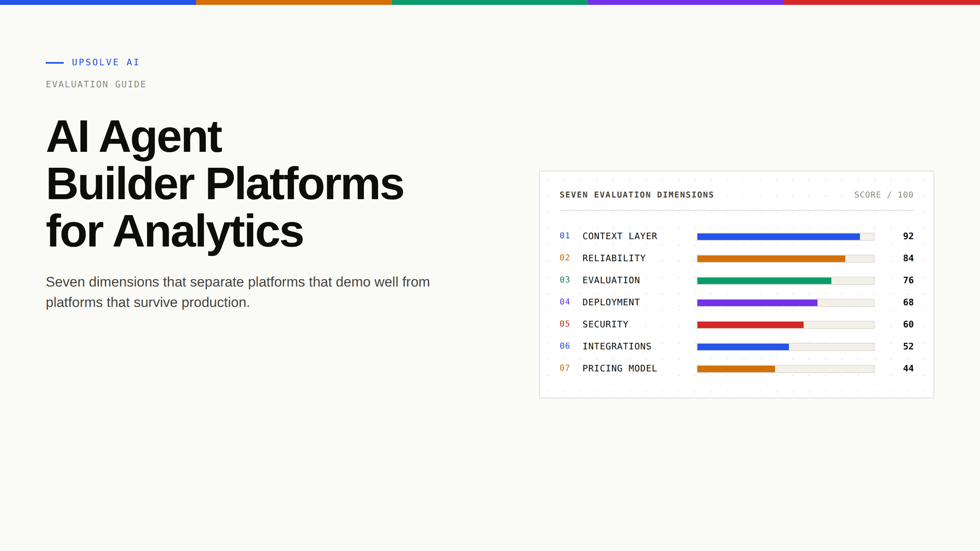Click the PRICING MODEL row label
This screenshot has height=551, width=980.
(620, 369)
